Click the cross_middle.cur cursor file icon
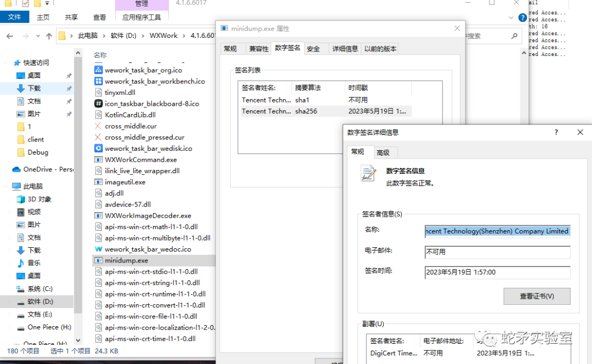 point(98,126)
